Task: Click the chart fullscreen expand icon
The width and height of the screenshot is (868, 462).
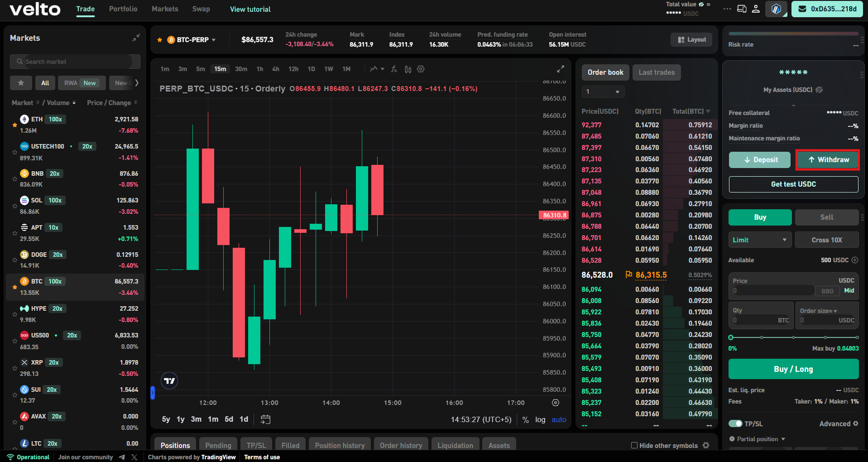Action: point(560,69)
